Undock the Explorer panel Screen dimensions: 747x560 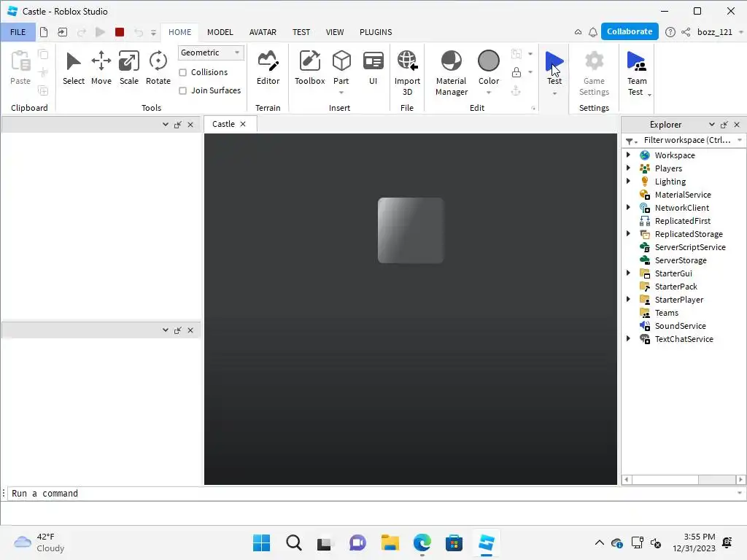(x=724, y=124)
